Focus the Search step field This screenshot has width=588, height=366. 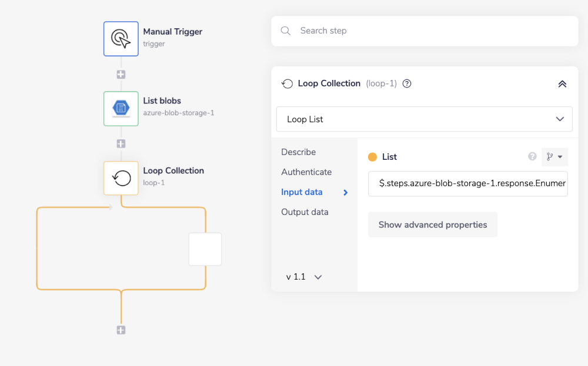432,31
